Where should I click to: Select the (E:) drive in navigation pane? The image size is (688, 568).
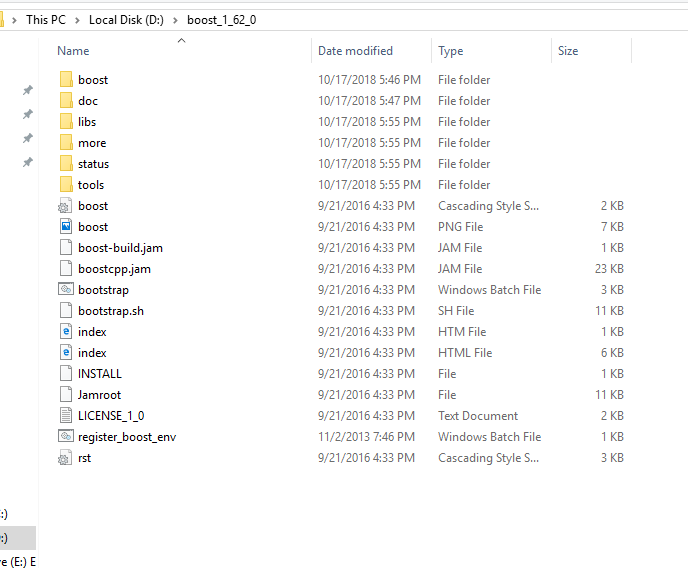18,562
